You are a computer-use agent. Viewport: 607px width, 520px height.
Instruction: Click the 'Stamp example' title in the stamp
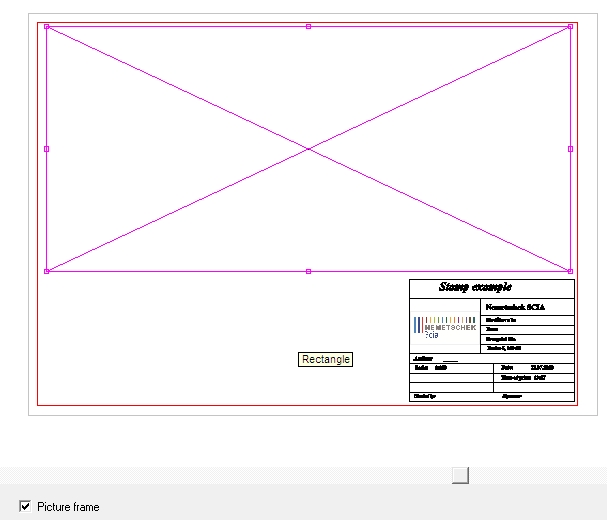pyautogui.click(x=475, y=288)
